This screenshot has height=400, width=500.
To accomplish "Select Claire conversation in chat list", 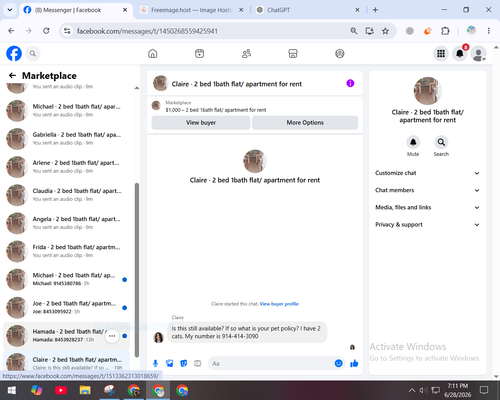I will click(x=67, y=362).
